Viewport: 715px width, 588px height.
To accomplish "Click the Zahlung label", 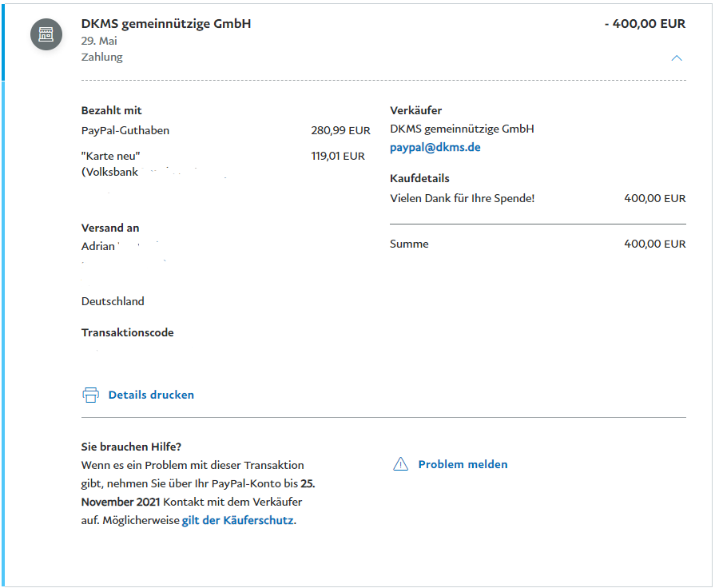I will click(x=101, y=57).
